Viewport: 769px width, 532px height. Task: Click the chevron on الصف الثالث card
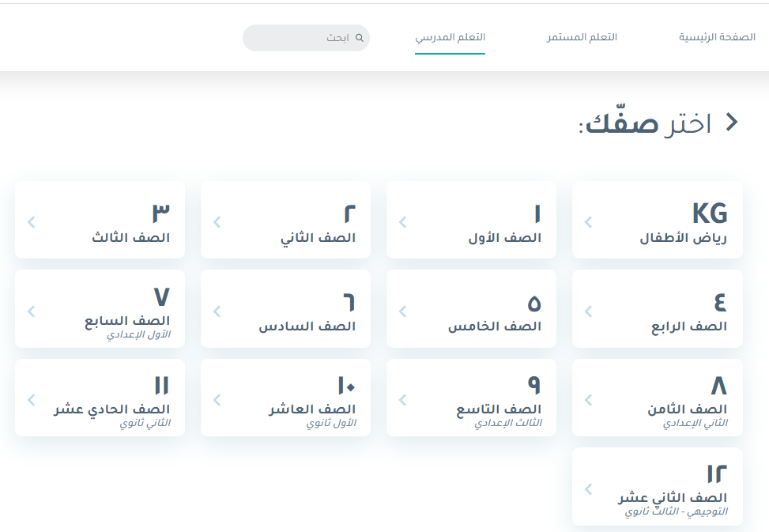31,222
